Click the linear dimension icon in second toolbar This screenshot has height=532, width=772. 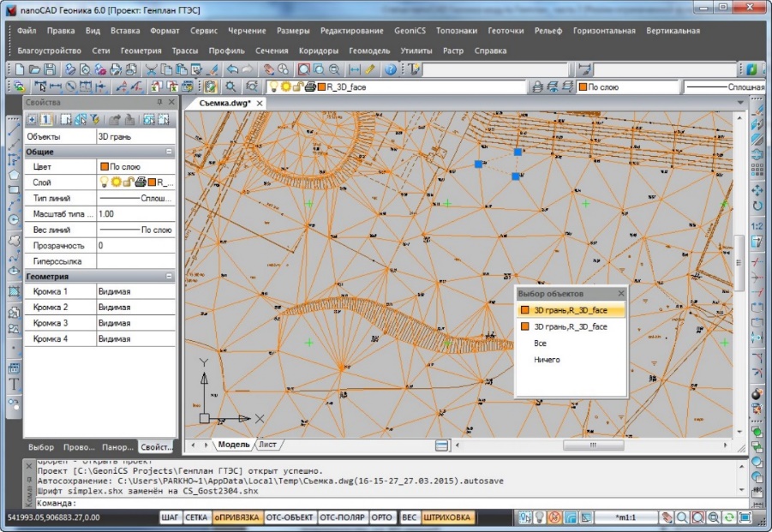(55, 87)
